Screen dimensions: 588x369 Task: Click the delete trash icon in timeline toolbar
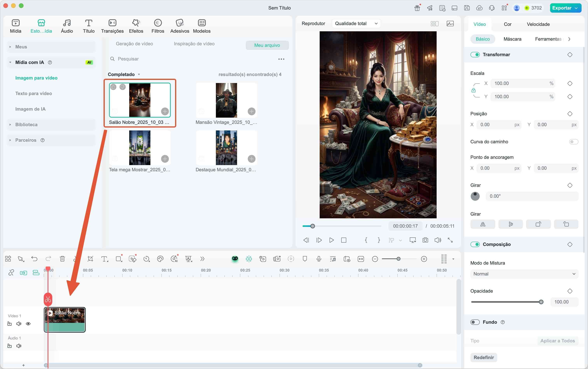point(62,259)
